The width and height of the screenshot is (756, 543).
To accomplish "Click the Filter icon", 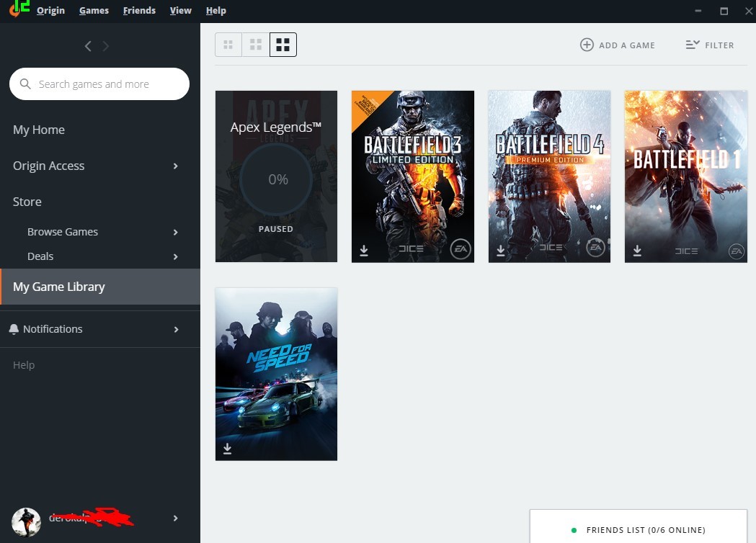I will [693, 45].
